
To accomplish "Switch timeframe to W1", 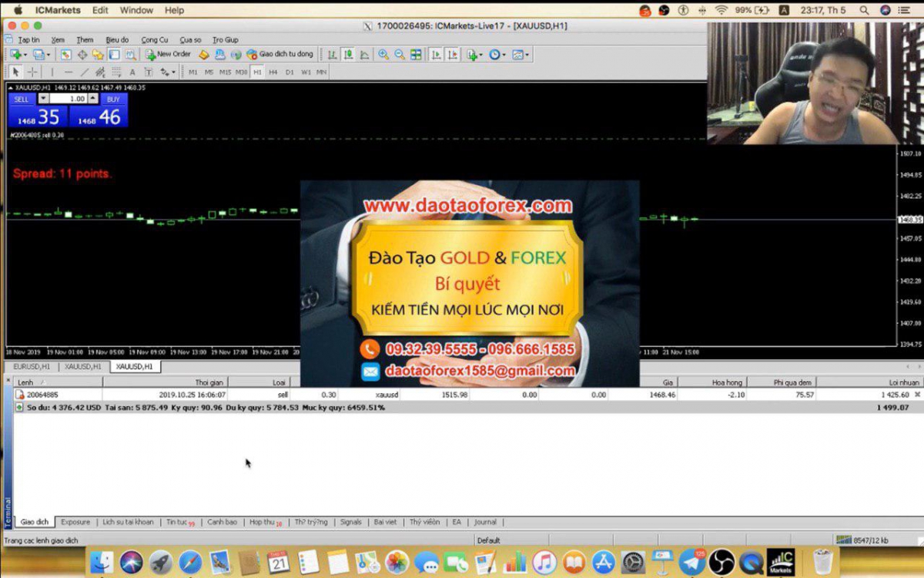I will [306, 72].
